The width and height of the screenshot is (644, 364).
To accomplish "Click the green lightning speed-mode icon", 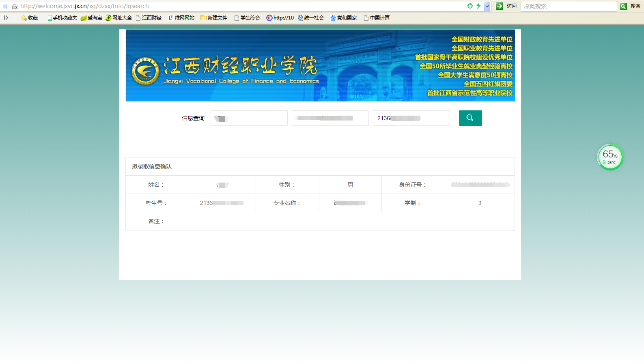I will [x=478, y=6].
